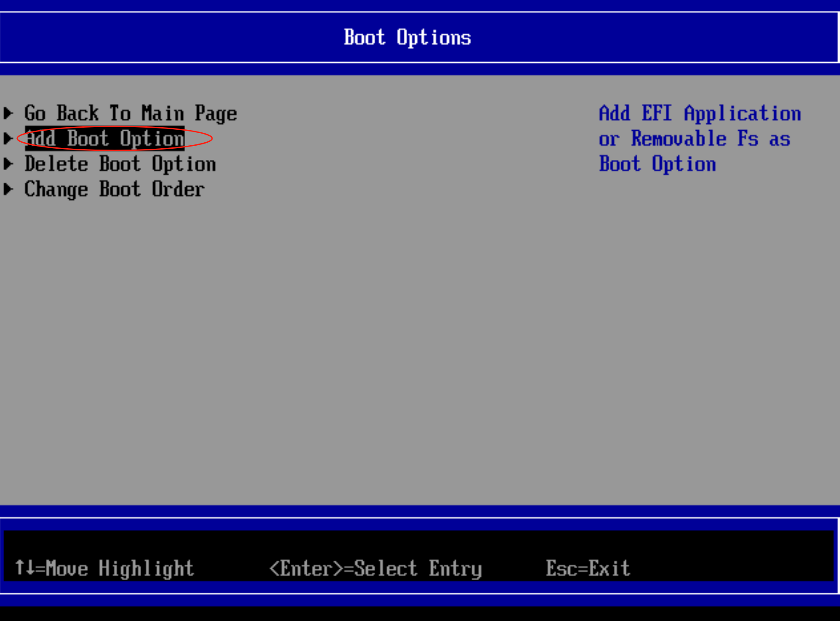Viewport: 840px width, 621px height.
Task: Click arrow beside Change Boot Order
Action: click(x=8, y=190)
